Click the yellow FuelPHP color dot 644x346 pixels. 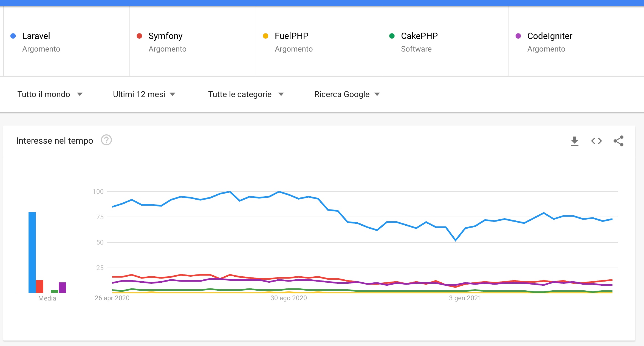point(265,36)
